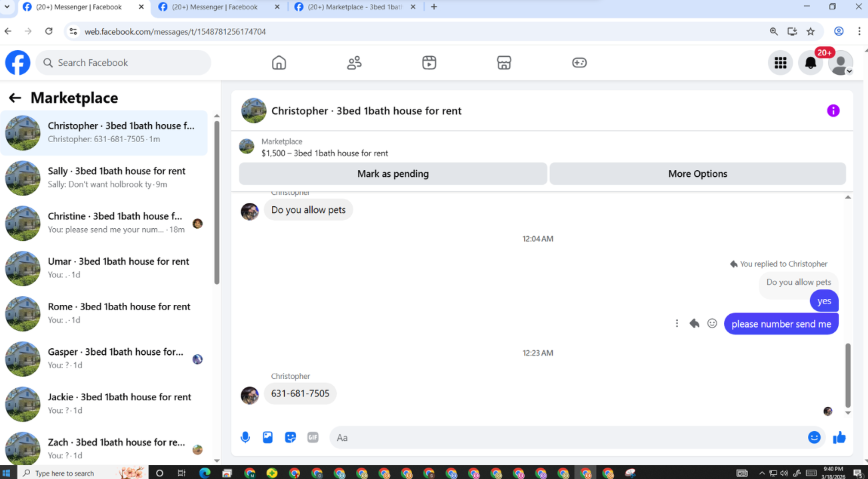Click the Windows taskbar search box
The height and width of the screenshot is (479, 868).
point(83,473)
